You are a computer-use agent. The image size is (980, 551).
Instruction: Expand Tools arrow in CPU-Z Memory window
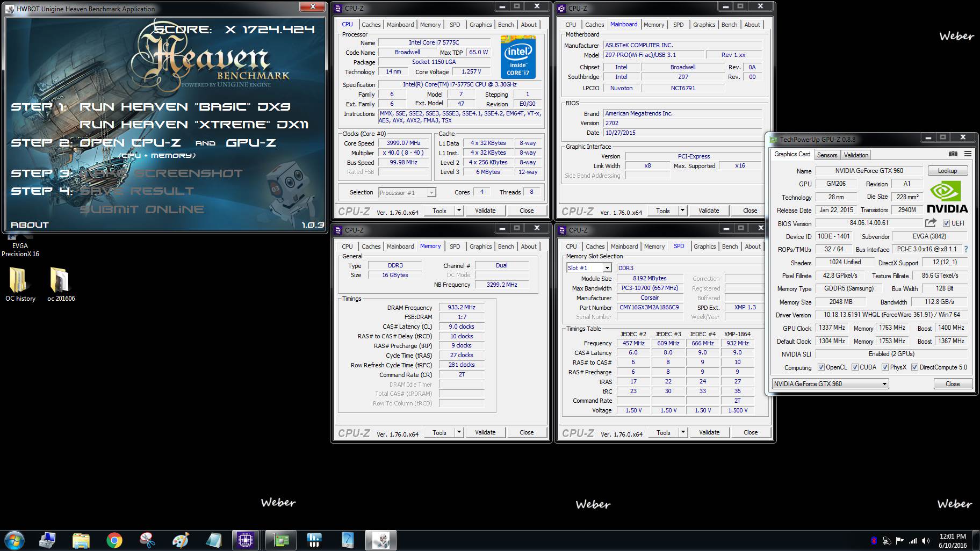[459, 432]
